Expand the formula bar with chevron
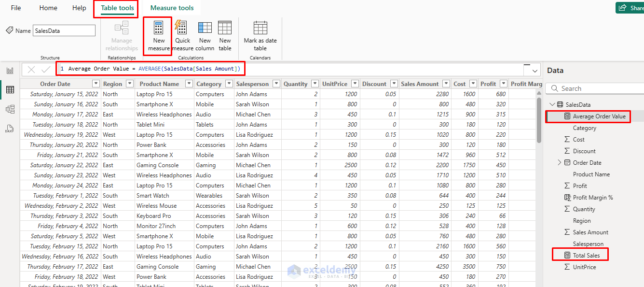644x287 pixels. [x=535, y=70]
